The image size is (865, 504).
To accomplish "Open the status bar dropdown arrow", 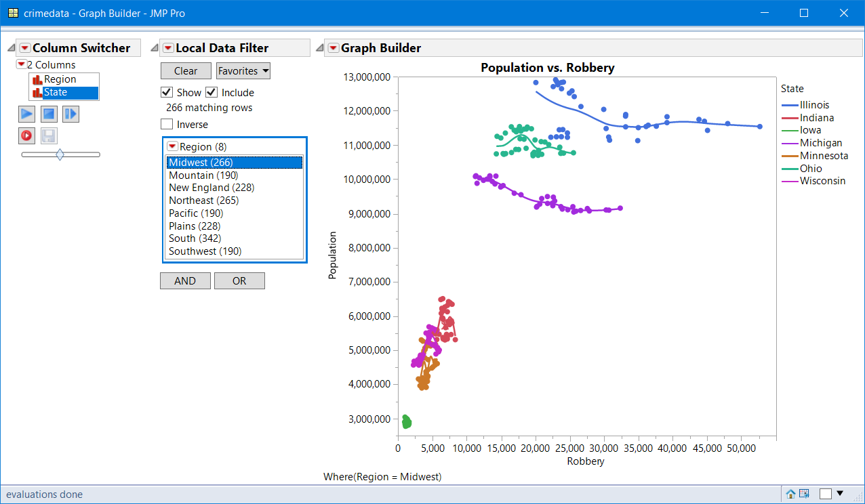I will (841, 493).
